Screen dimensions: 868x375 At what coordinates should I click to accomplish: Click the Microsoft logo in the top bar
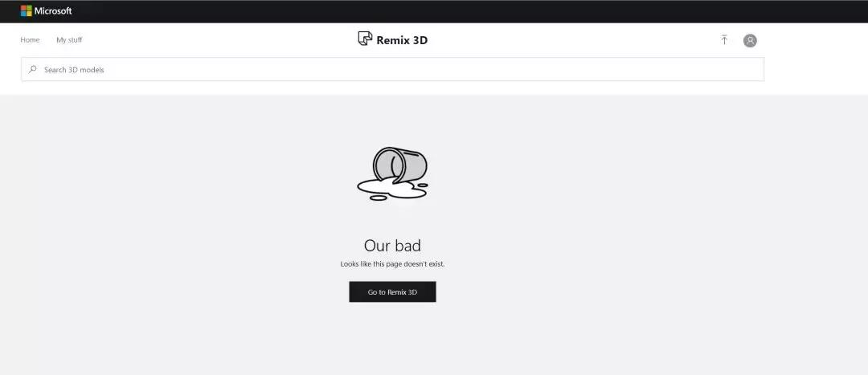(x=47, y=10)
